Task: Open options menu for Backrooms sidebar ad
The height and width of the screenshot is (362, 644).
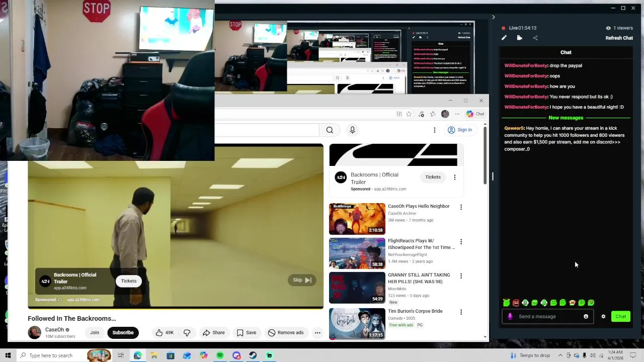Action: point(455,177)
